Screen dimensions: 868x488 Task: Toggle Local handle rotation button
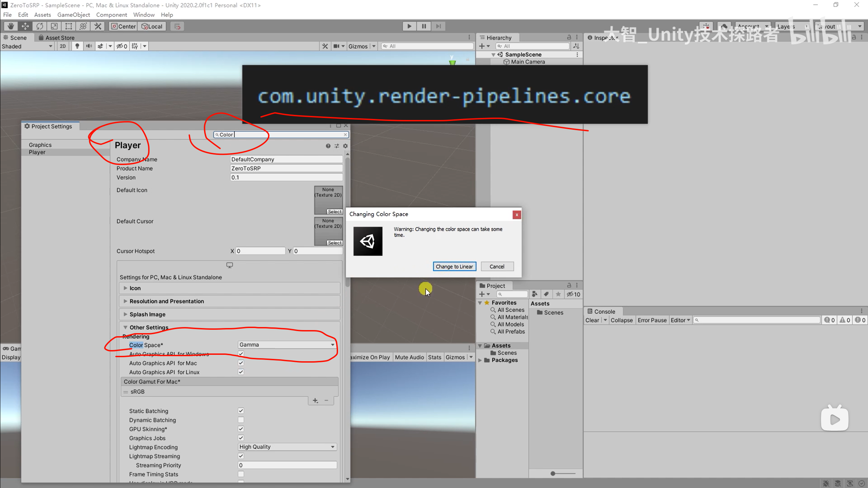[x=152, y=26]
